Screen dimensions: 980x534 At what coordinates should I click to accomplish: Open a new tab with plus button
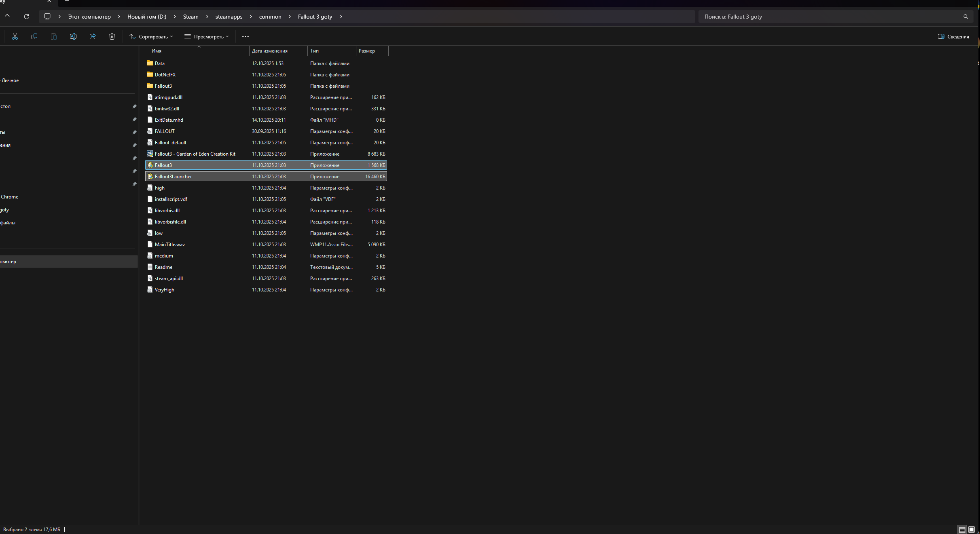67,2
